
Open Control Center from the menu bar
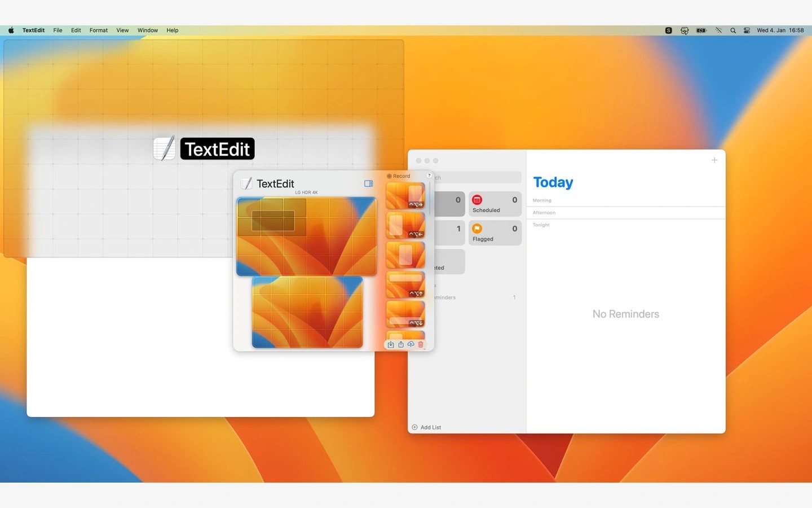[747, 30]
